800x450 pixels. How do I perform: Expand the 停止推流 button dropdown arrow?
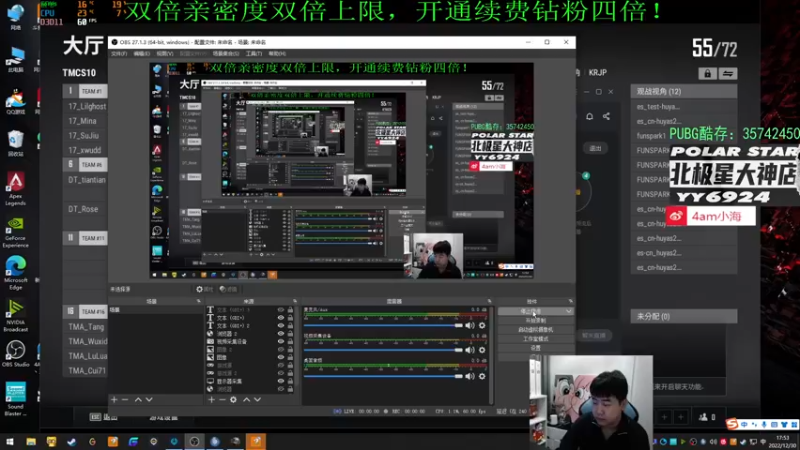(569, 311)
